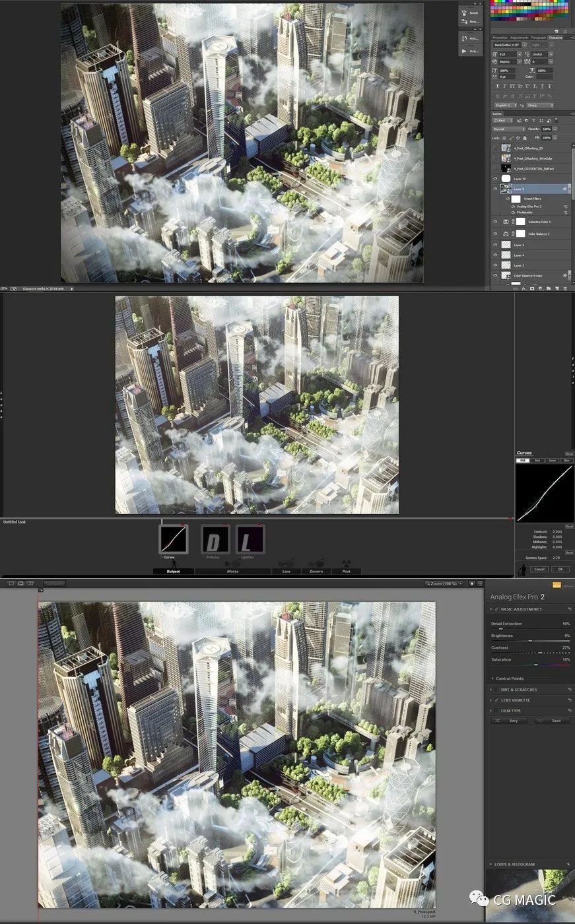The height and width of the screenshot is (924, 575).
Task: Hide the Layer 10 layer
Action: click(x=496, y=179)
